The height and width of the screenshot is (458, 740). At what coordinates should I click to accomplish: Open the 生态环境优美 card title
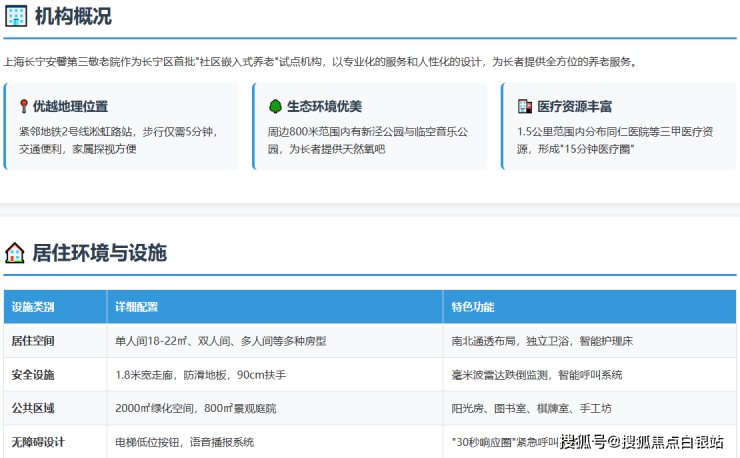tap(324, 106)
